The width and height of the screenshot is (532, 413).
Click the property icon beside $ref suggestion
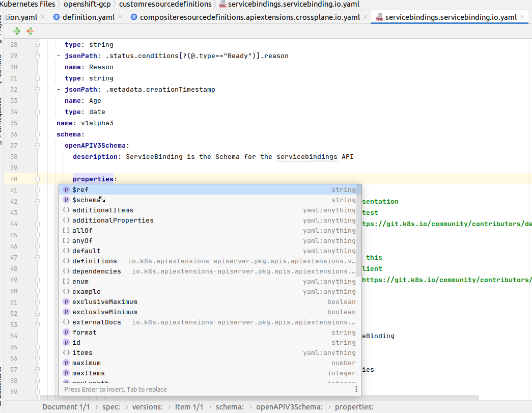pos(66,189)
